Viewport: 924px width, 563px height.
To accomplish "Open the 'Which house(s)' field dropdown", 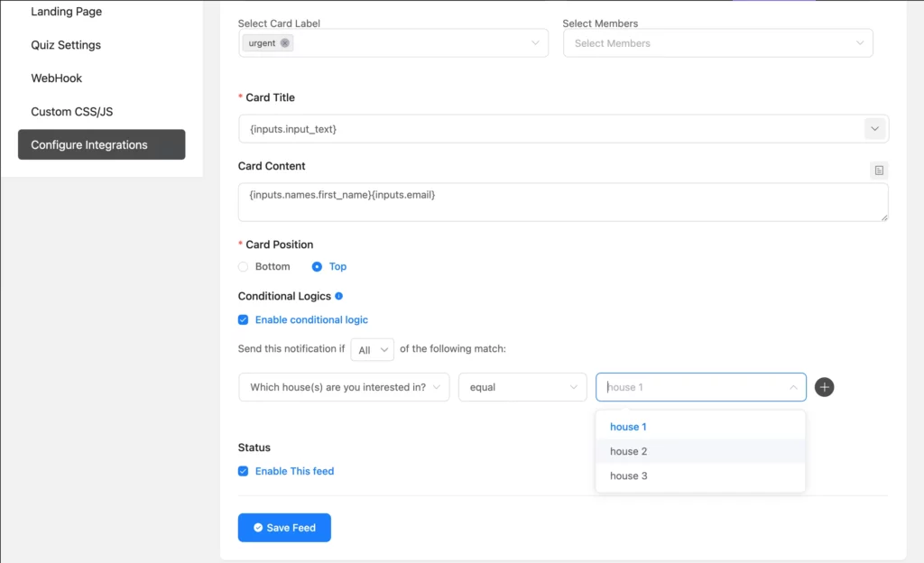I will (x=344, y=387).
